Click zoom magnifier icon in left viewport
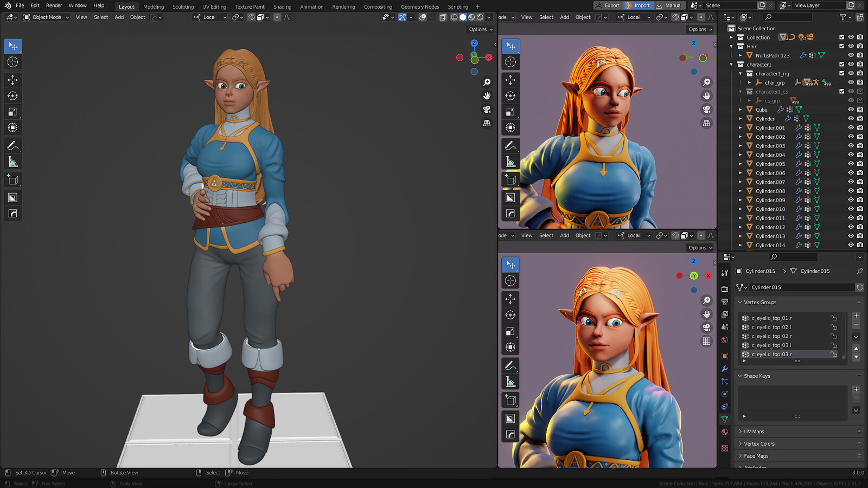Image resolution: width=868 pixels, height=488 pixels. click(x=487, y=82)
